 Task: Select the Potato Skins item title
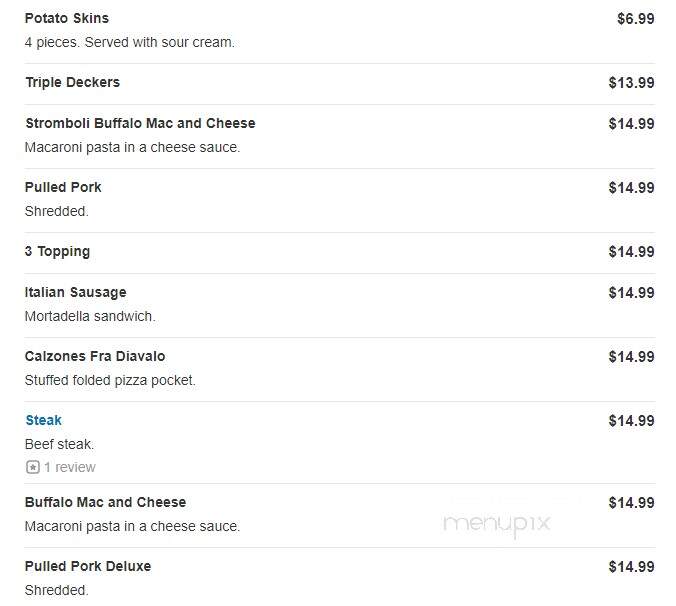[x=67, y=18]
